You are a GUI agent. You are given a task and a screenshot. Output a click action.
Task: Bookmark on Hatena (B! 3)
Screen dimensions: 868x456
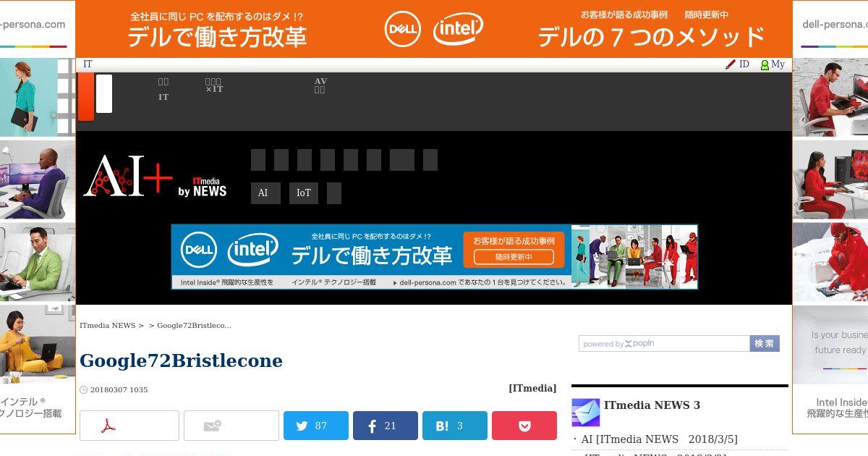click(455, 426)
